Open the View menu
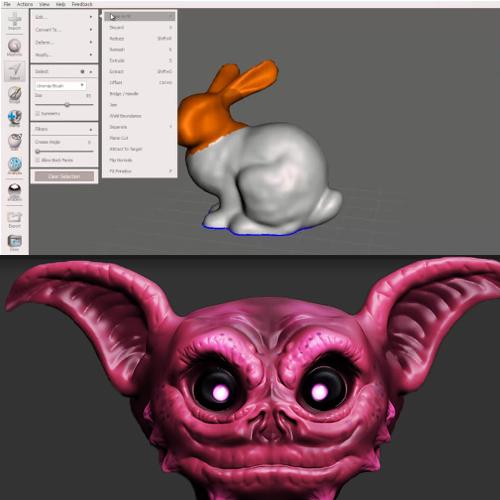500x500 pixels. (x=44, y=4)
